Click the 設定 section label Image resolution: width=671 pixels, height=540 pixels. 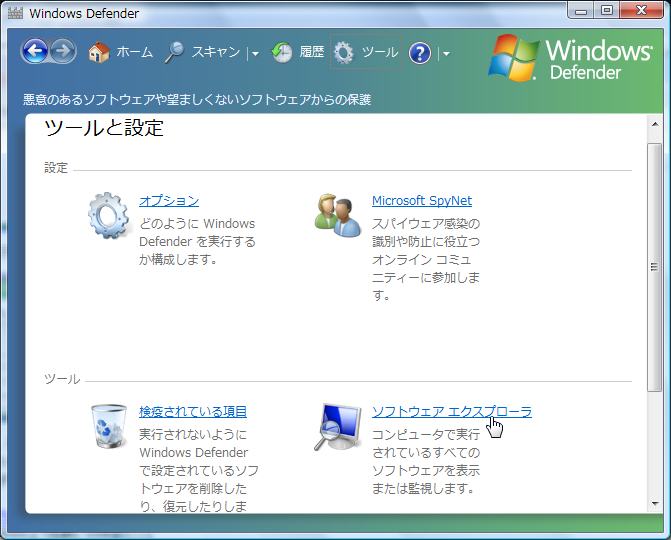tap(56, 167)
